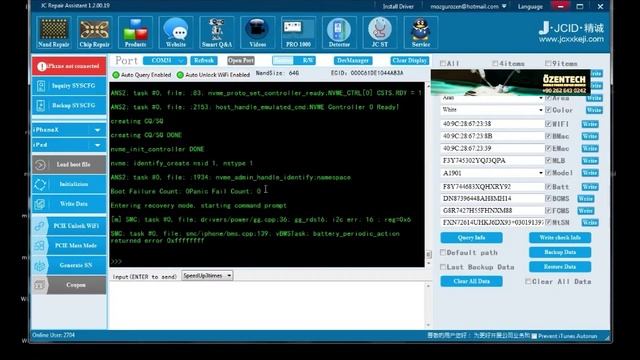Click the Open Port button
The width and height of the screenshot is (640, 360).
click(x=241, y=60)
